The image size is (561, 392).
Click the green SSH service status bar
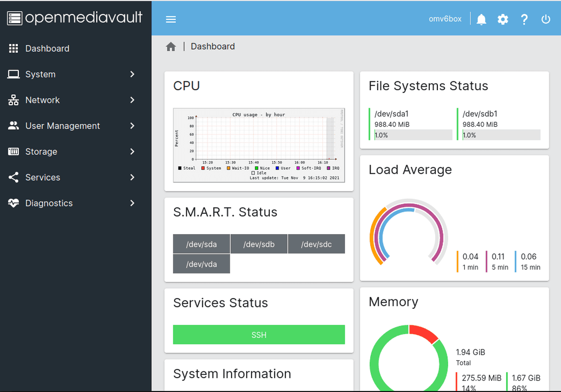pyautogui.click(x=259, y=335)
